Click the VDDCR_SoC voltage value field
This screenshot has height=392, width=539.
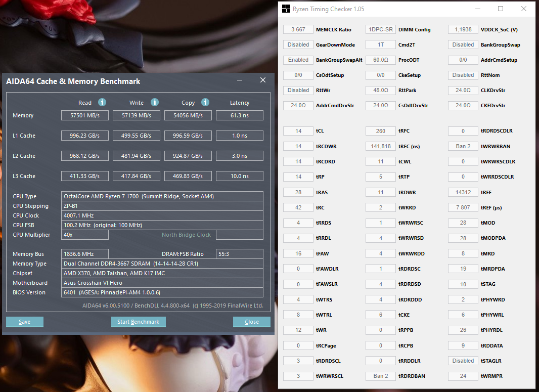pyautogui.click(x=463, y=29)
